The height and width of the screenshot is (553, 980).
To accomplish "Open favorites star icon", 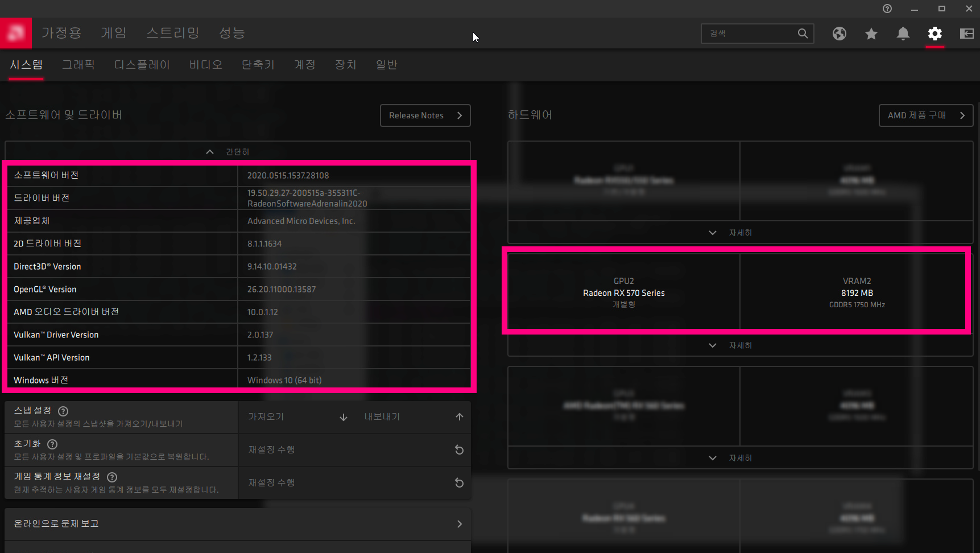I will 871,34.
